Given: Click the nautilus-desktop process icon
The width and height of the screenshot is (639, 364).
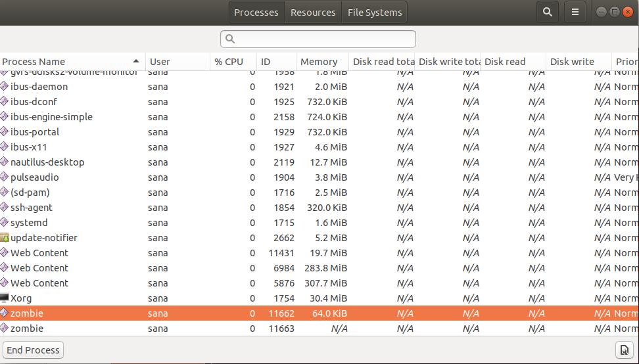Looking at the screenshot, I should (5, 162).
